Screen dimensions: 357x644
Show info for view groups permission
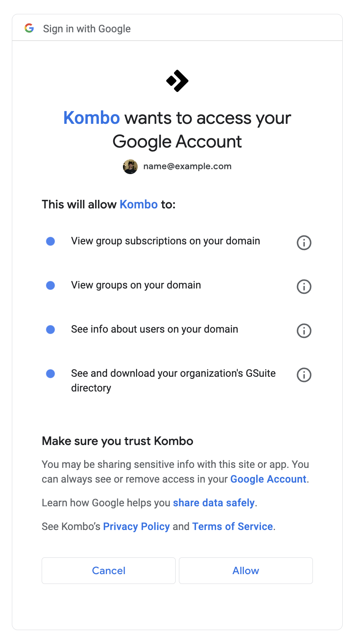pos(304,287)
